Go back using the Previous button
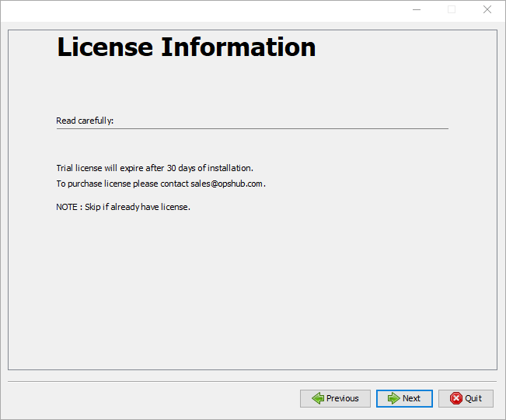 click(x=335, y=398)
